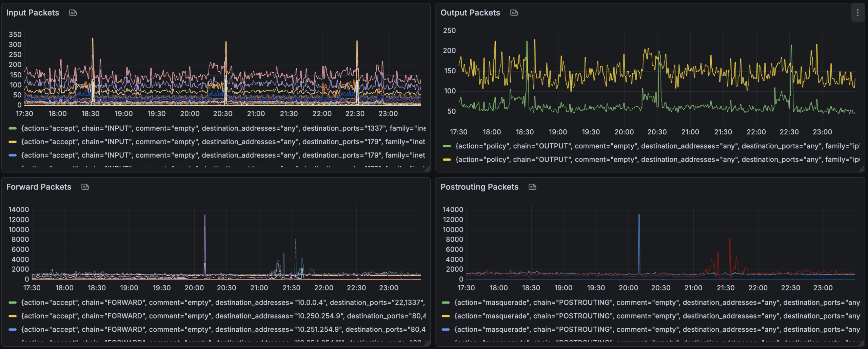Open the Output Packets three-dot panel menu
868x349 pixels.
857,13
